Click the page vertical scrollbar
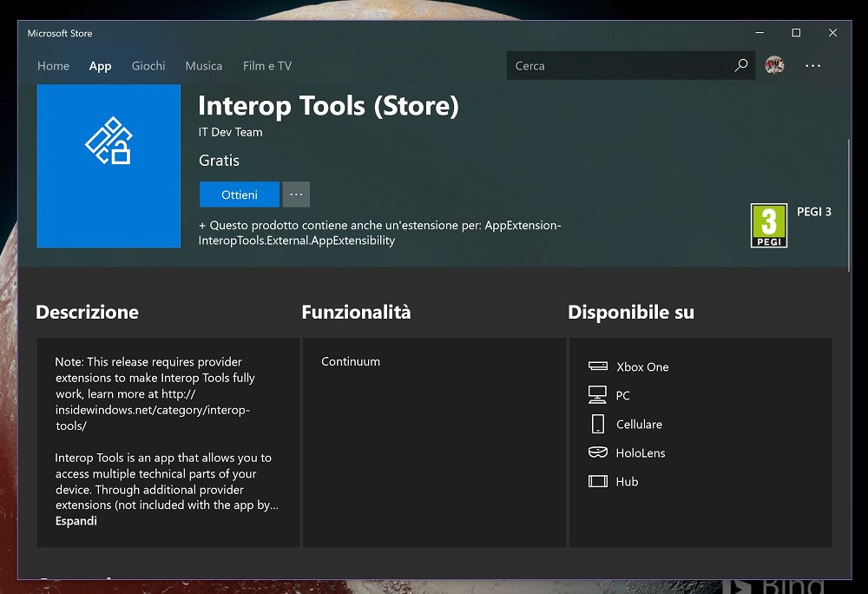 click(849, 205)
